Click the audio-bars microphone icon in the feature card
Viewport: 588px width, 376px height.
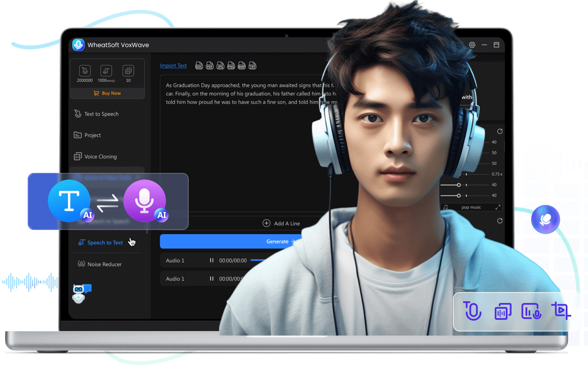531,311
